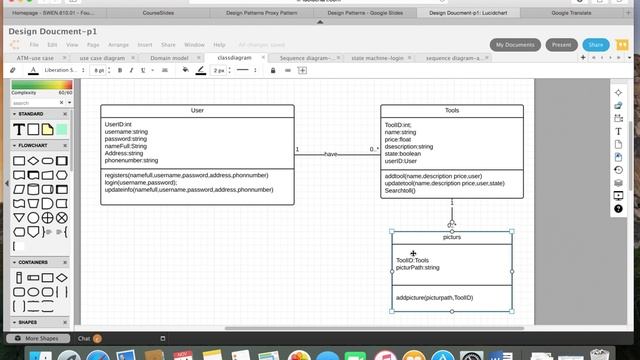The image size is (640, 360).
Task: Pick the diamond decision flowchart shape
Action: 33,161
